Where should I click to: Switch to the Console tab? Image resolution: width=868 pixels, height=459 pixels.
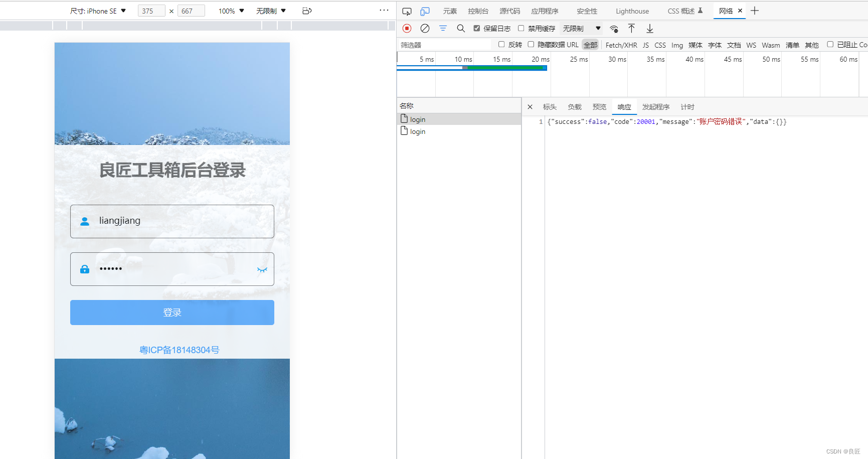[x=478, y=11]
